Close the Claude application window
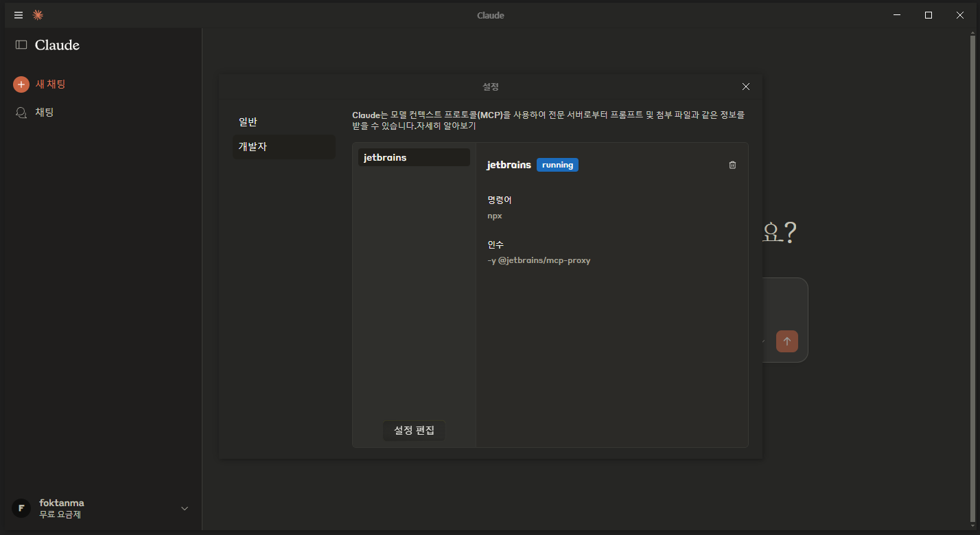Viewport: 980px width, 535px height. click(x=960, y=15)
